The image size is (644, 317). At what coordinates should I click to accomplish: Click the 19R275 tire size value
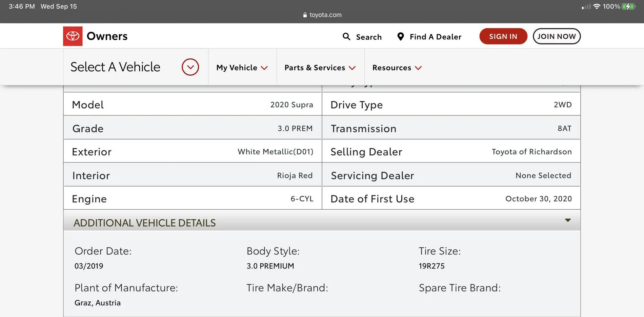432,266
